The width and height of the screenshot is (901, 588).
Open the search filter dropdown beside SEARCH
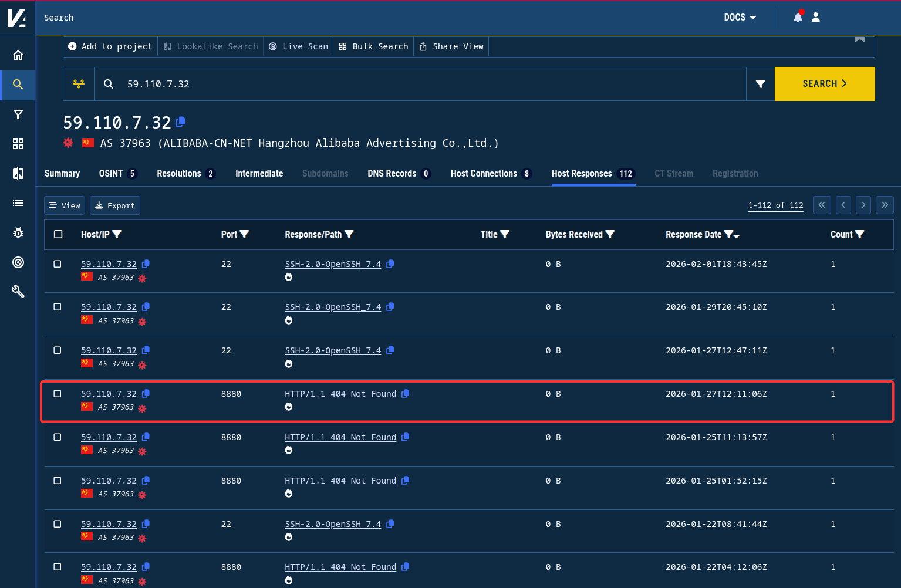click(760, 83)
